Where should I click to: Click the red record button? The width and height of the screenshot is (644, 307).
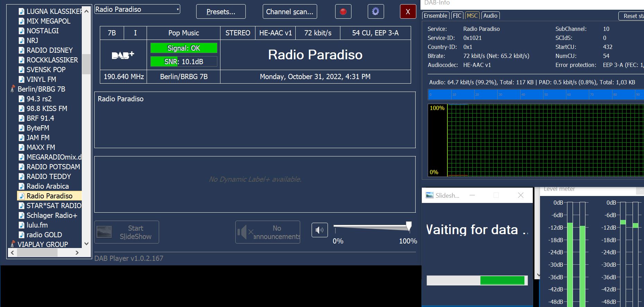pos(343,12)
